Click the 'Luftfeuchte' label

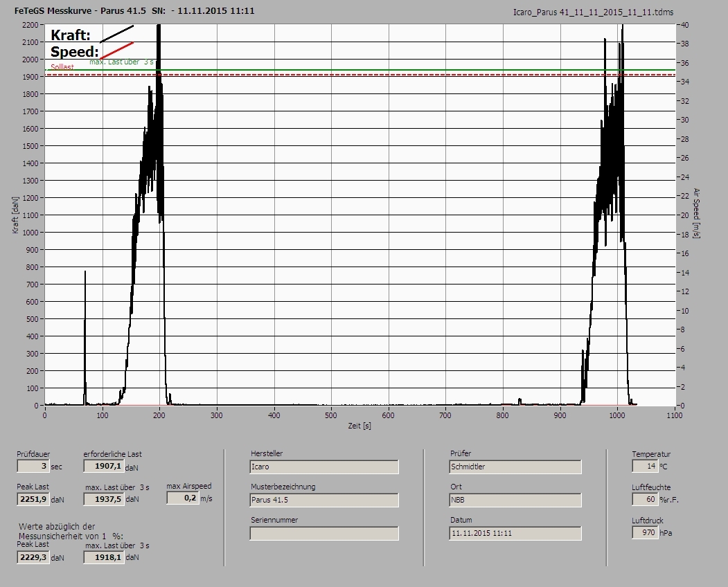[x=651, y=488]
